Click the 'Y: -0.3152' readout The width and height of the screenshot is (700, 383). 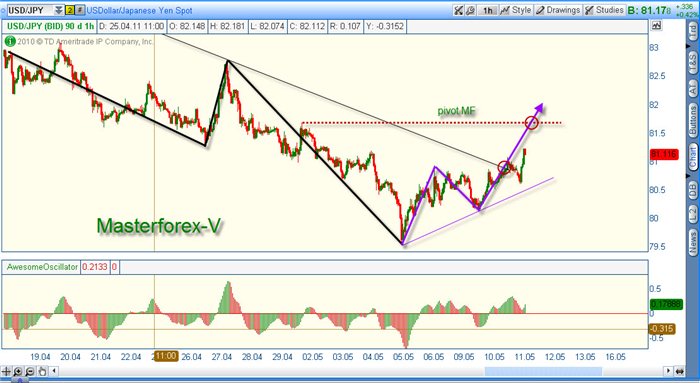(x=385, y=26)
